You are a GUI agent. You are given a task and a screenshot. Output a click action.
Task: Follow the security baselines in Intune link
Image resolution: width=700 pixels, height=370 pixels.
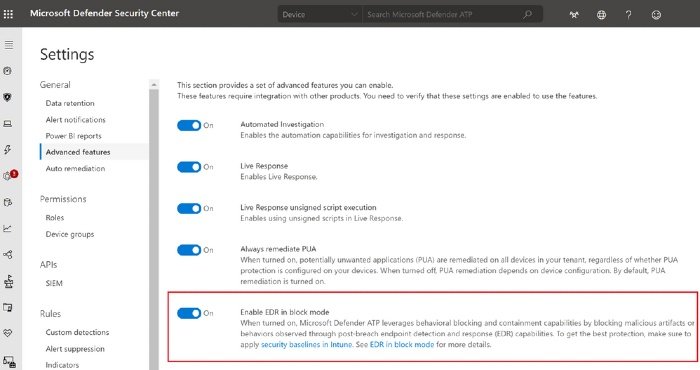pyautogui.click(x=307, y=345)
